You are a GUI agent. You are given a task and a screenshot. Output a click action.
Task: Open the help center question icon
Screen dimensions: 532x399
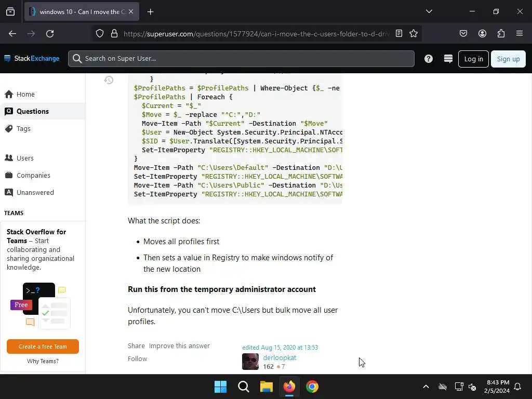[x=429, y=59]
